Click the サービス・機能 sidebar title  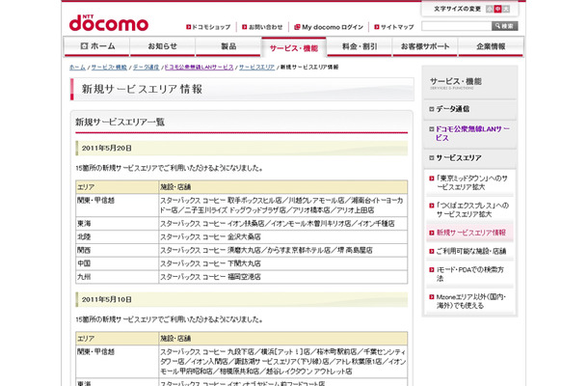tap(456, 82)
